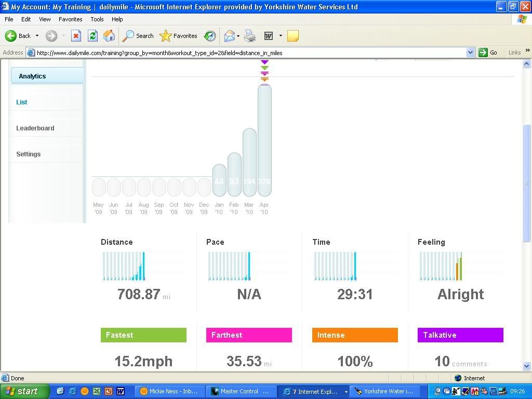Click the purple marker above April bar
The image size is (532, 399).
click(264, 62)
